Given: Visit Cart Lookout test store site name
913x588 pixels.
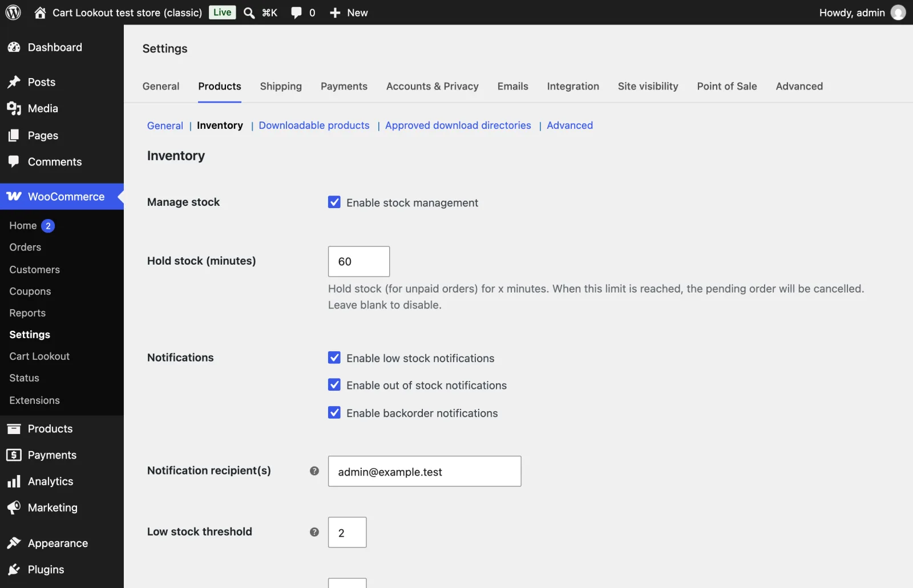Looking at the screenshot, I should pyautogui.click(x=127, y=13).
